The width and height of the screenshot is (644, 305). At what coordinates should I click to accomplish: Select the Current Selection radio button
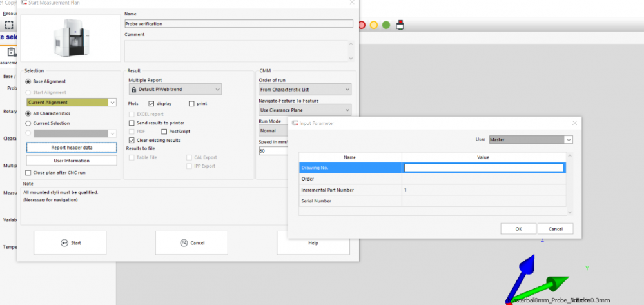[28, 123]
